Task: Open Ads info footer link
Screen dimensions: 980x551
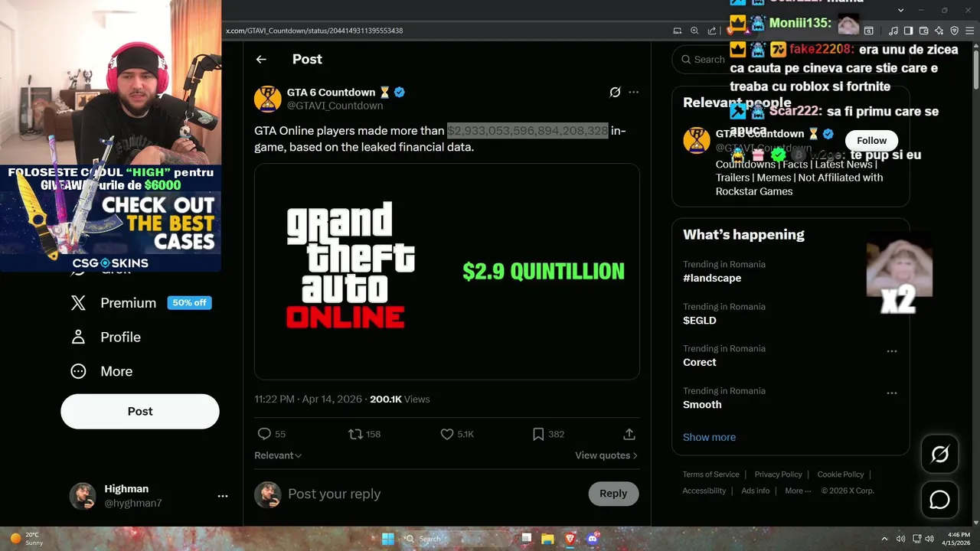Action: (756, 491)
